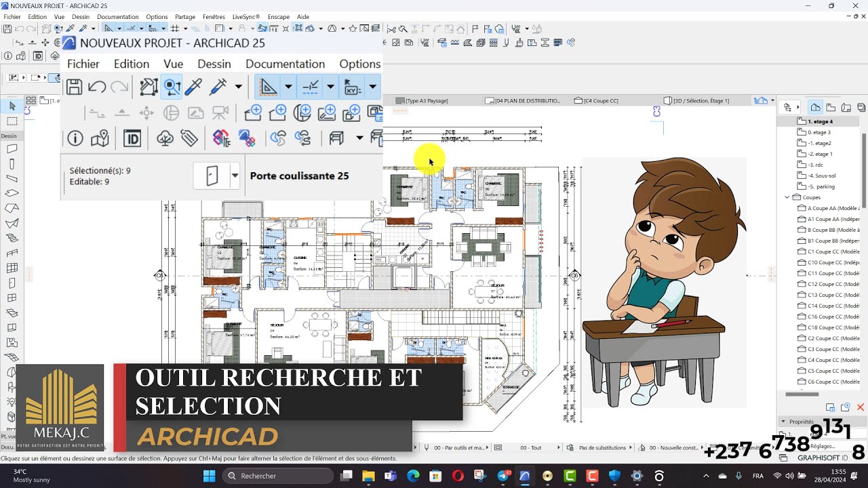Click the Windows Start button
The width and height of the screenshot is (868, 488).
[x=208, y=476]
